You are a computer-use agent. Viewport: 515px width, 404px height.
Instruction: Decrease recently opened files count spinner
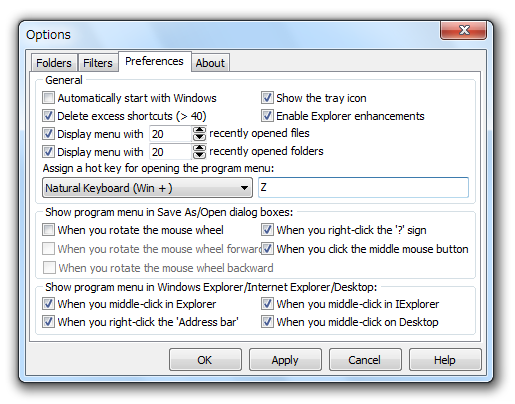[x=199, y=137]
